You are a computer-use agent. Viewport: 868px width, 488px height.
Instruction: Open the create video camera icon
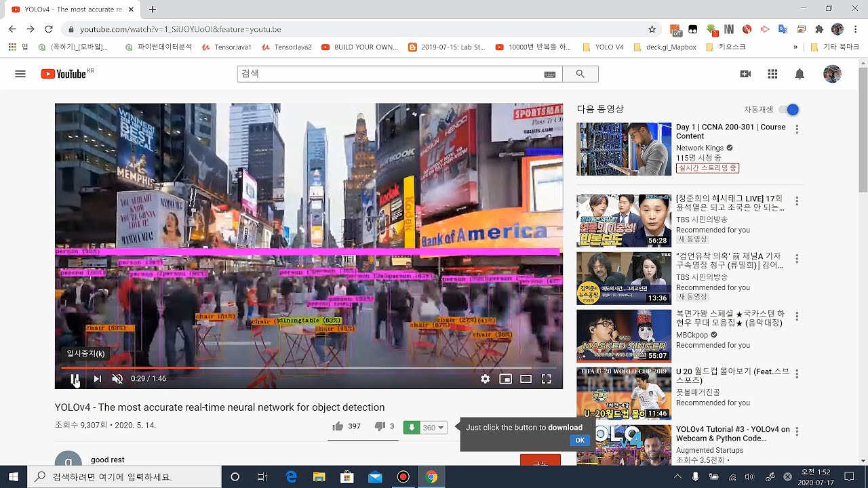coord(745,74)
